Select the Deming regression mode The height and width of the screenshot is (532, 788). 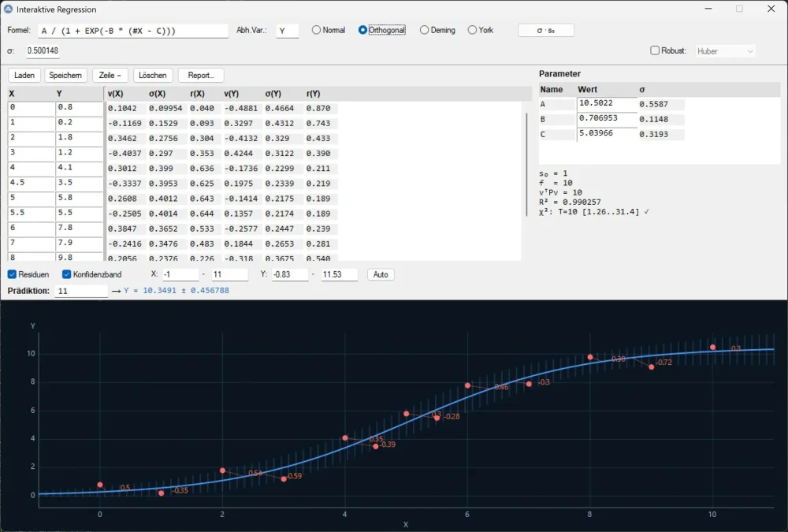(x=437, y=30)
